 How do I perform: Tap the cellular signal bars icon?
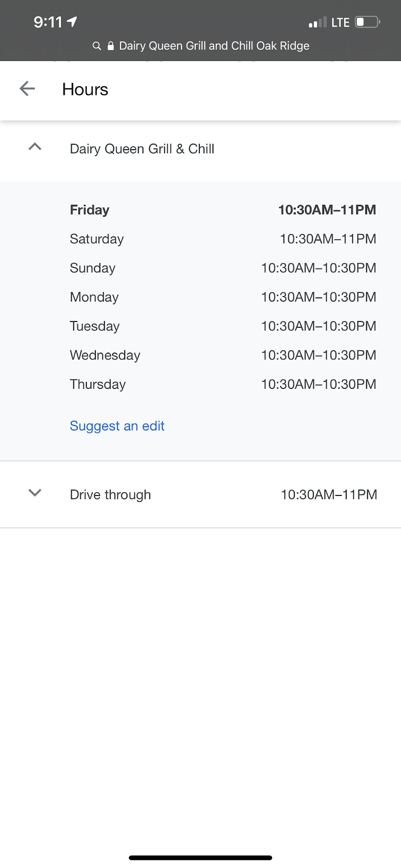(x=317, y=23)
